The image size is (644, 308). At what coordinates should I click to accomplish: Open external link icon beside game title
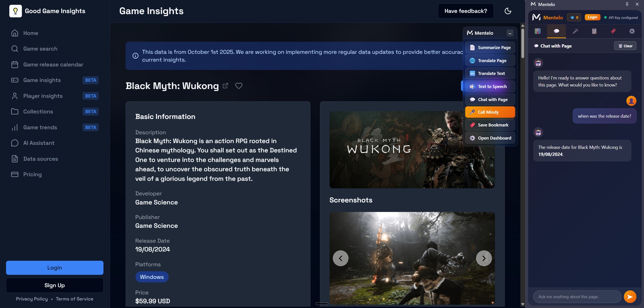pos(226,86)
